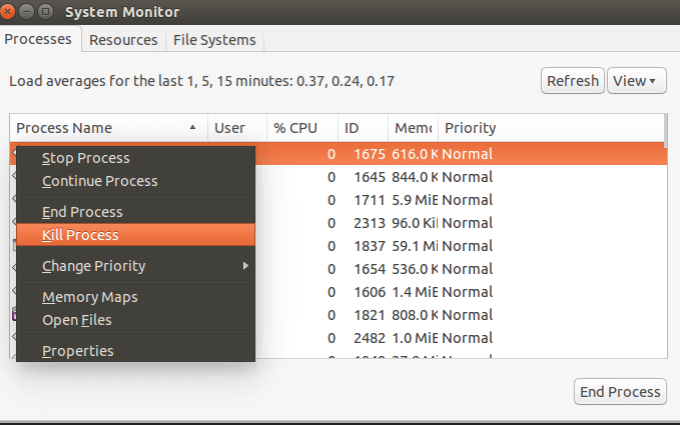This screenshot has height=425, width=680.
Task: Select Continue Process in context menu
Action: [100, 181]
